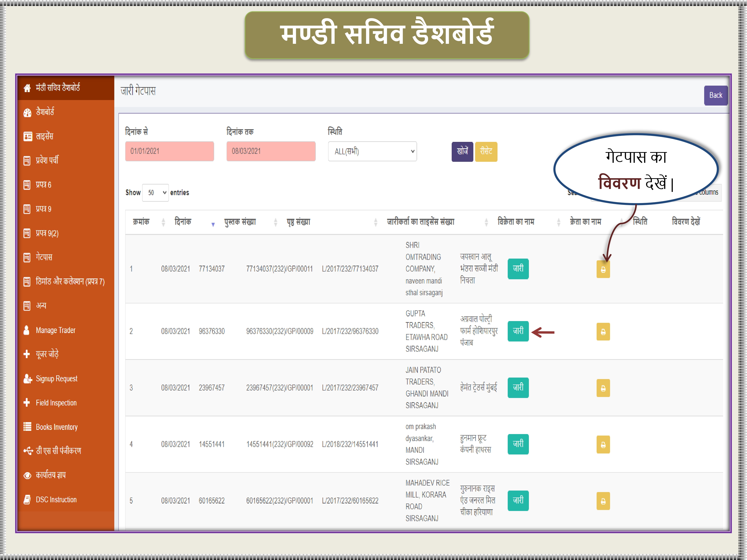Open yellow details icon for GUPTA TRADERS row
The width and height of the screenshot is (747, 560).
[x=603, y=332]
